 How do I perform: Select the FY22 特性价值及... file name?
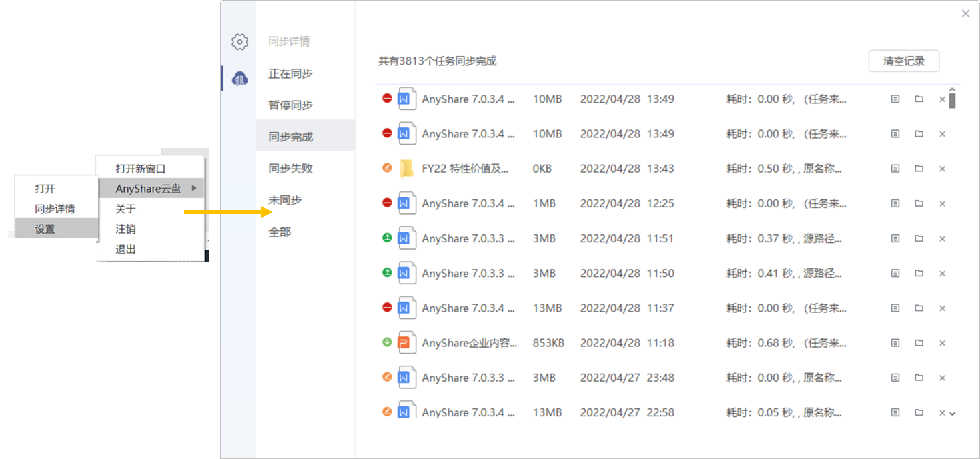465,169
